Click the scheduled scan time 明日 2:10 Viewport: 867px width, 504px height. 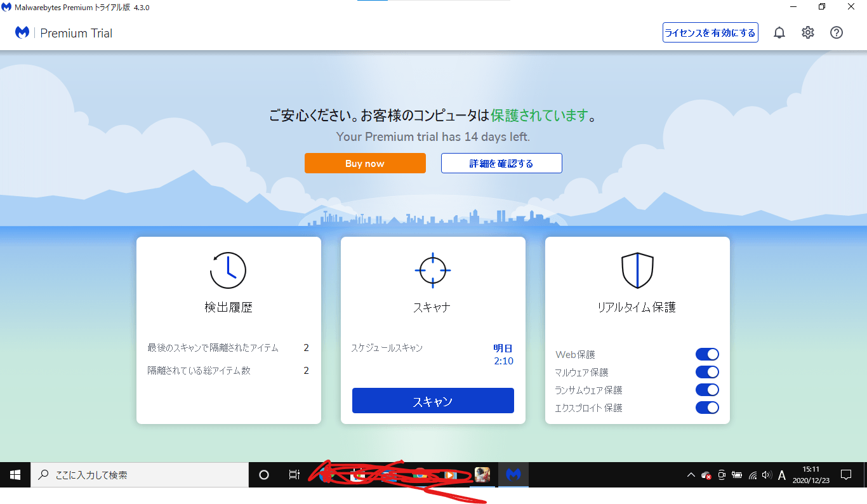click(x=503, y=355)
